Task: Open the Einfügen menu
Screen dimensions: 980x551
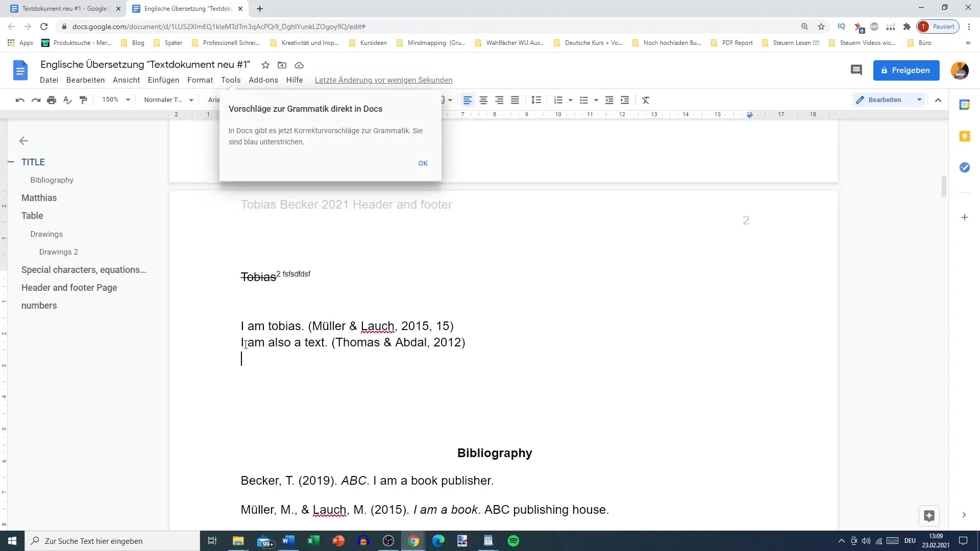Action: [x=163, y=80]
